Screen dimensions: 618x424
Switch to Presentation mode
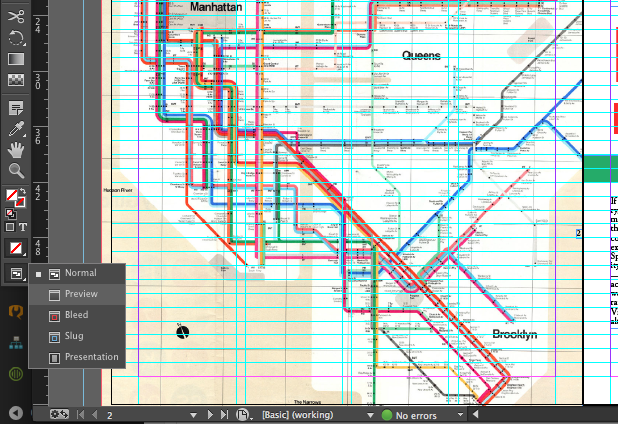click(x=91, y=357)
